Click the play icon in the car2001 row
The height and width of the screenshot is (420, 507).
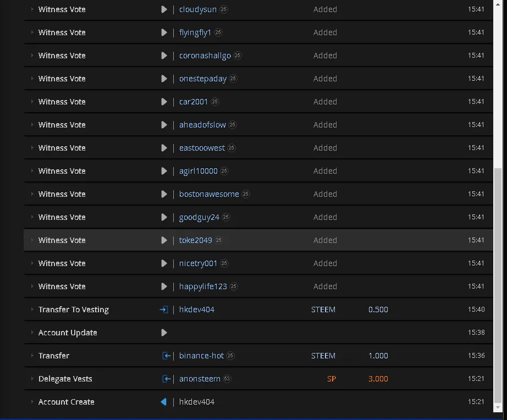click(164, 102)
